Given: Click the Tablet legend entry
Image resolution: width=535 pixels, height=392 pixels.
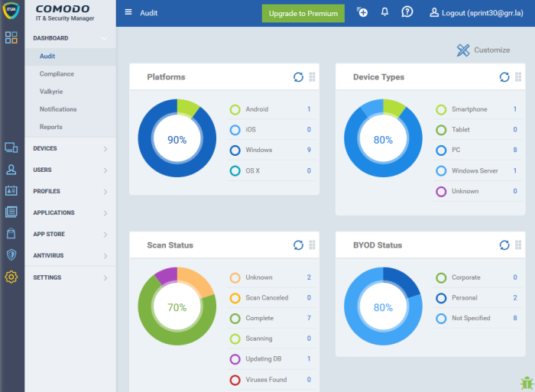Looking at the screenshot, I should [461, 130].
